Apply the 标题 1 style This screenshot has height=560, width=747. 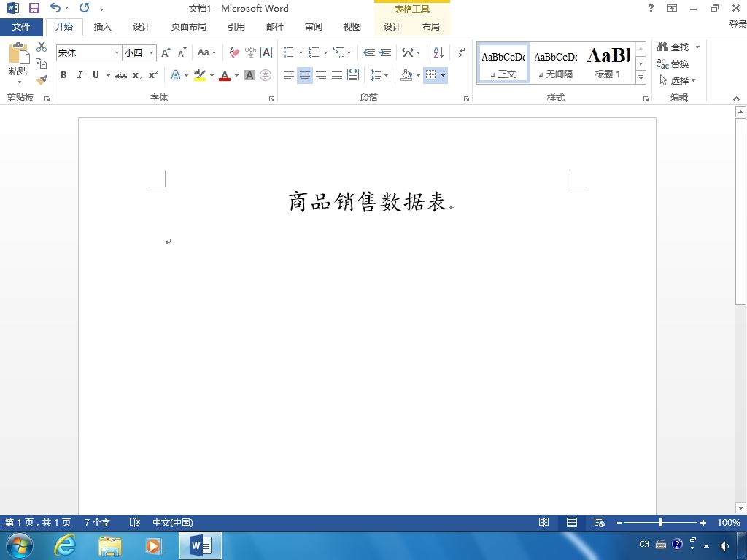pos(608,63)
